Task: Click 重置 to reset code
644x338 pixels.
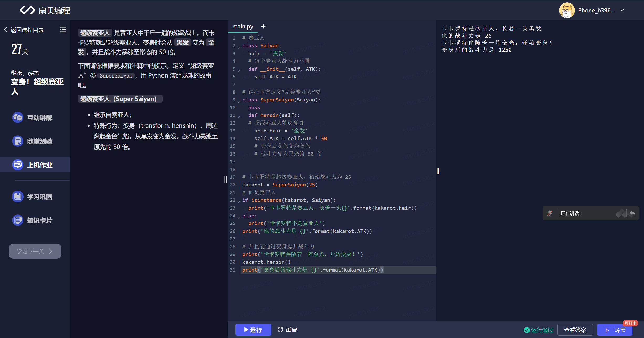Action: (287, 330)
